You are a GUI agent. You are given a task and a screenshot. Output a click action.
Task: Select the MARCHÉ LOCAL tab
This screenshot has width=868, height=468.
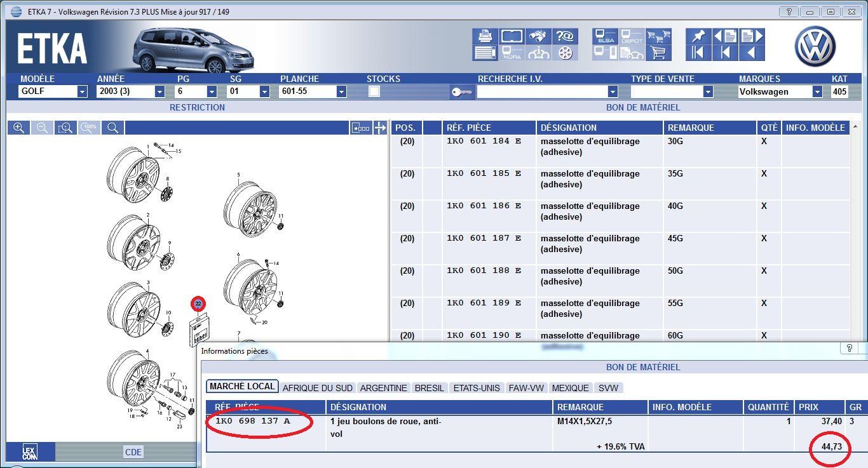click(242, 387)
